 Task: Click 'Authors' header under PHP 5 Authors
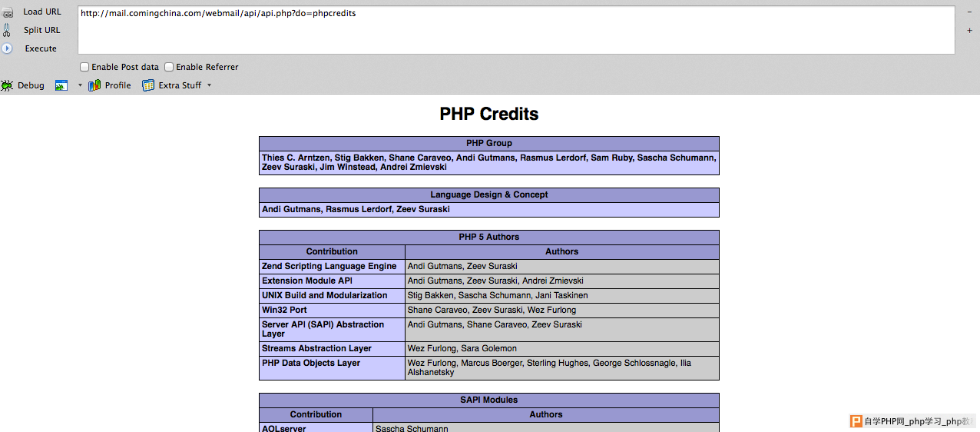(x=562, y=252)
